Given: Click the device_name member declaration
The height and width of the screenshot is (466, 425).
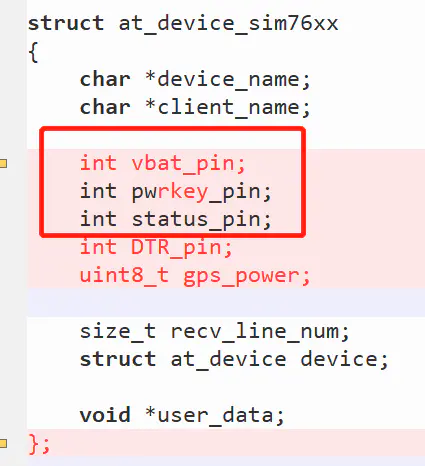Looking at the screenshot, I should click(195, 80).
